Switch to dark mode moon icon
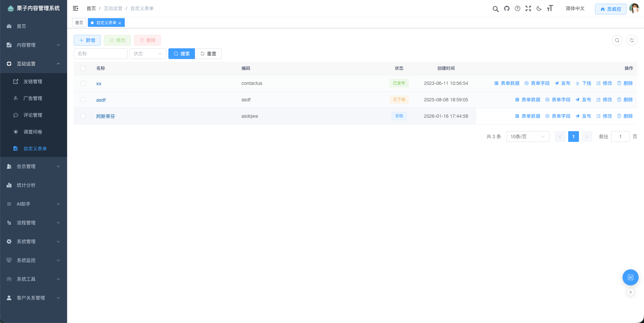This screenshot has width=644, height=323. (539, 8)
